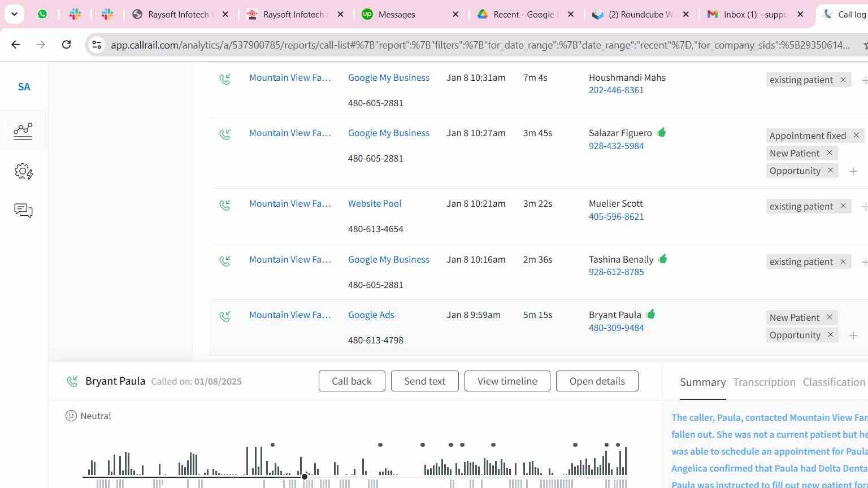Viewport: 868px width, 488px height.
Task: Click the tracking number 480-613-4654
Action: [376, 229]
